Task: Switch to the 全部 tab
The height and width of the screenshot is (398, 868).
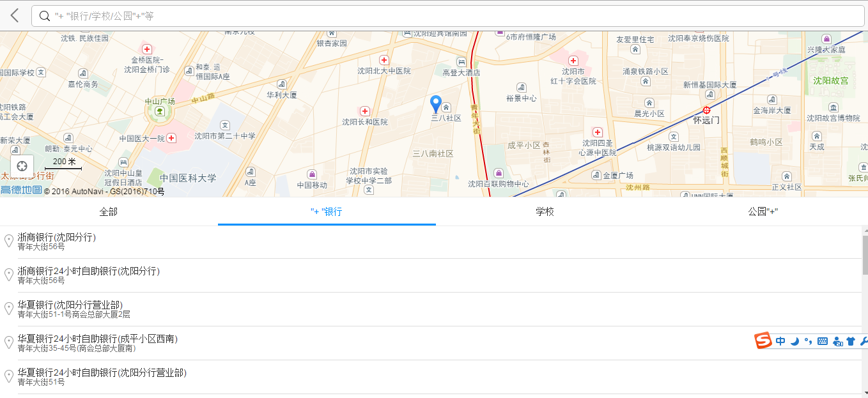Action: (x=109, y=211)
